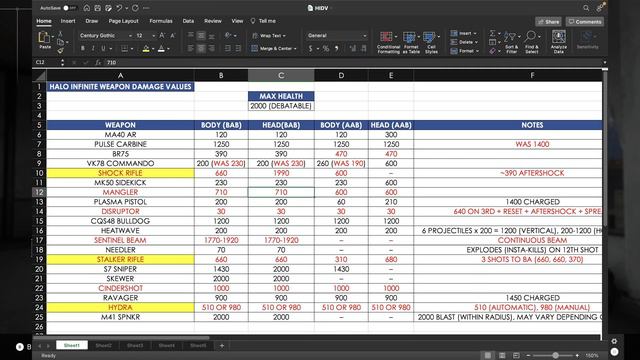
Task: Click Increase Indent icon
Action: pyautogui.click(x=238, y=49)
